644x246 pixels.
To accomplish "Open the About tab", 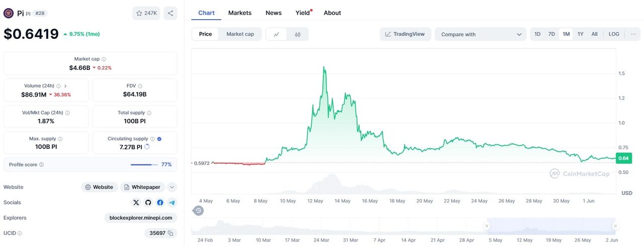I will 332,13.
